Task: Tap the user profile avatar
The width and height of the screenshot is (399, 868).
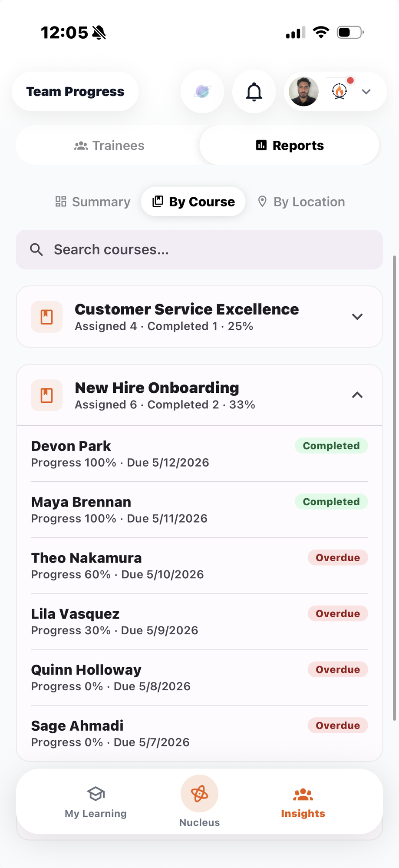Action: pyautogui.click(x=304, y=92)
